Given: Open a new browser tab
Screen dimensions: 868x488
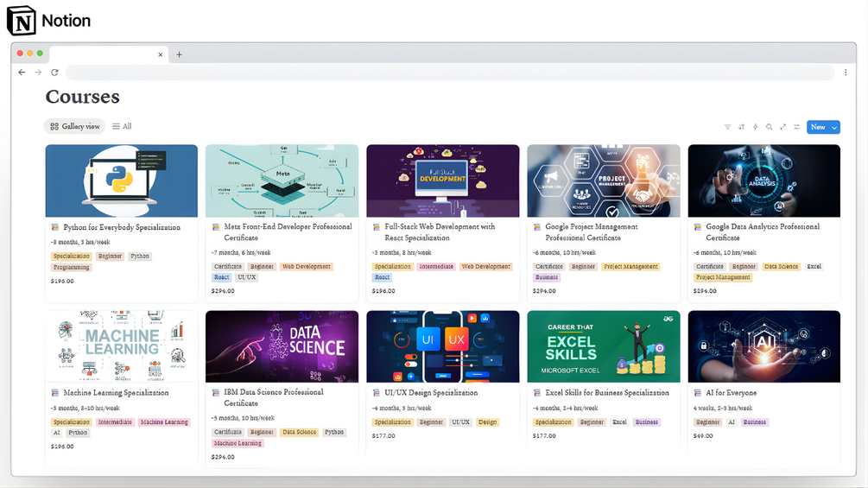Looking at the screenshot, I should coord(179,54).
